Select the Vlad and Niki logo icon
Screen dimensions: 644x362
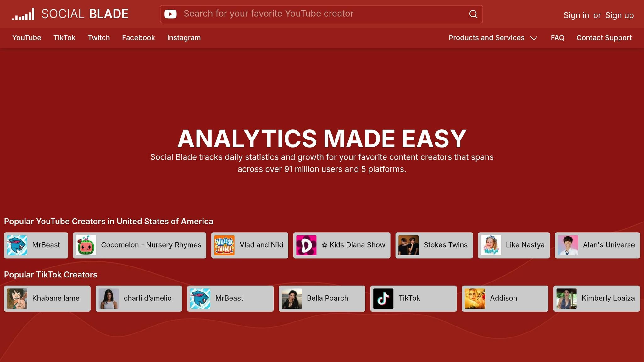(x=224, y=245)
